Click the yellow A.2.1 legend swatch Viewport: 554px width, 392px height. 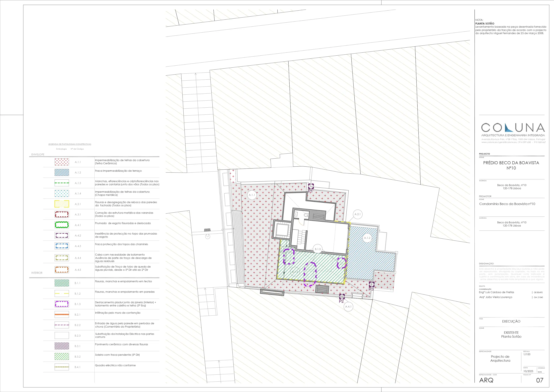(x=62, y=204)
